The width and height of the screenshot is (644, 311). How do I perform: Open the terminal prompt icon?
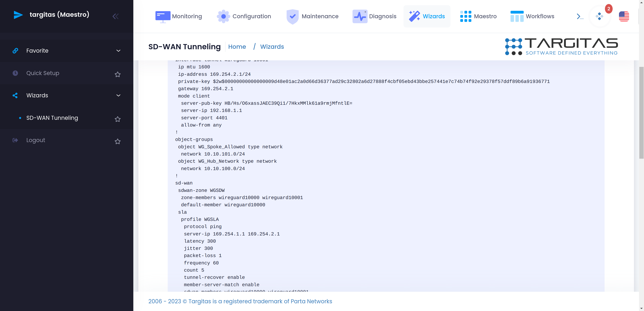(x=580, y=16)
